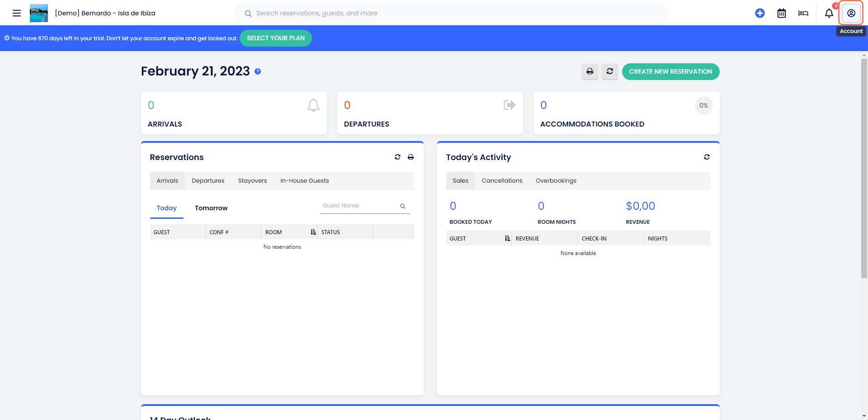This screenshot has height=420, width=868.
Task: Focus the search reservations and guests box
Action: click(x=451, y=13)
